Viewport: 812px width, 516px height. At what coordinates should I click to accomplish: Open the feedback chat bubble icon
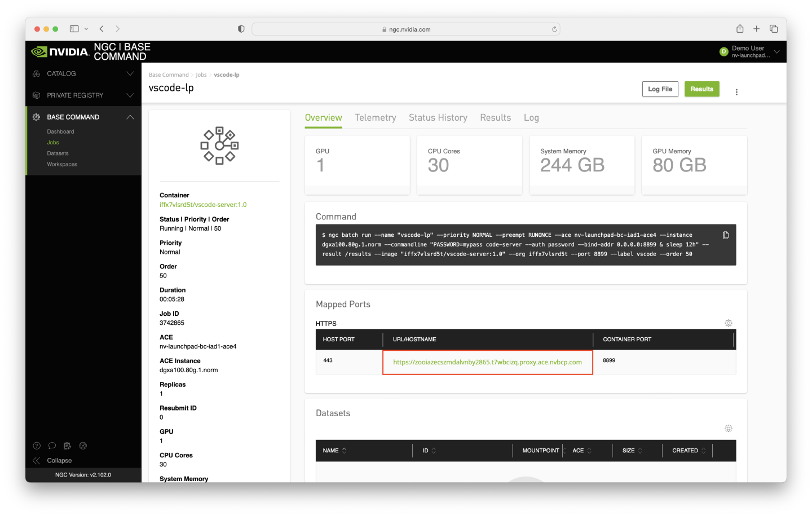(52, 446)
